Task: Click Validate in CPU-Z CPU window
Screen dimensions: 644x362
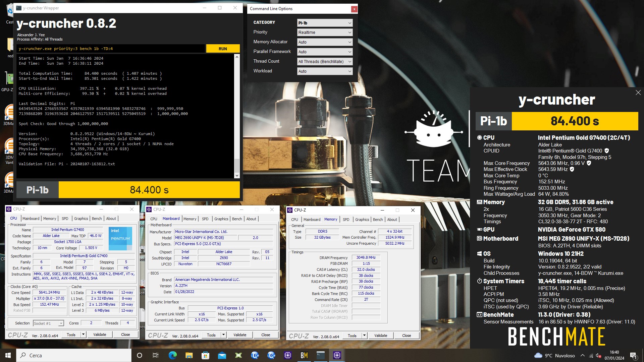Action: [x=100, y=335]
